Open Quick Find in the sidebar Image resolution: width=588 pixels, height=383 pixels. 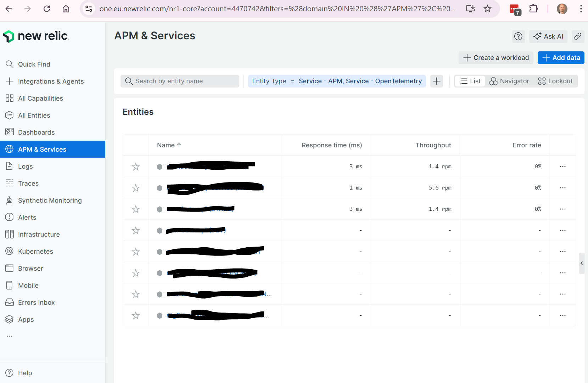52,64
